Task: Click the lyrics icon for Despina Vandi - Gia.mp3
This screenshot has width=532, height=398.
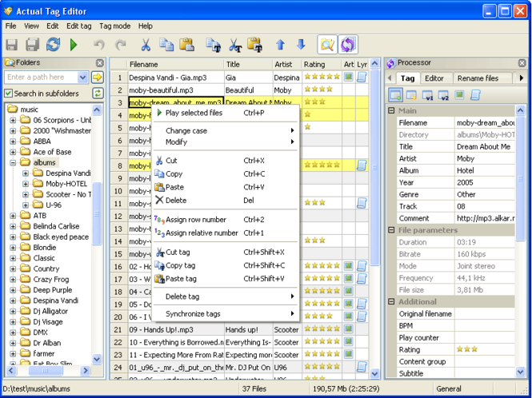Action: pyautogui.click(x=362, y=78)
